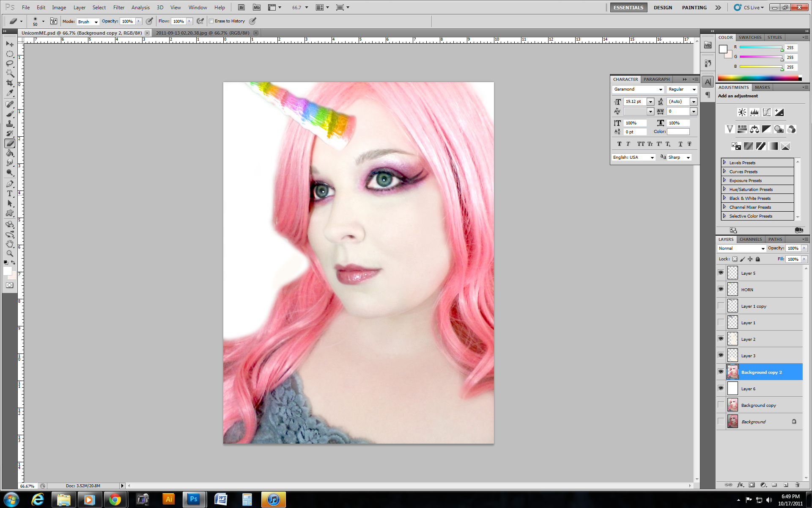Open layer blend mode Normal dropdown

[x=742, y=248]
